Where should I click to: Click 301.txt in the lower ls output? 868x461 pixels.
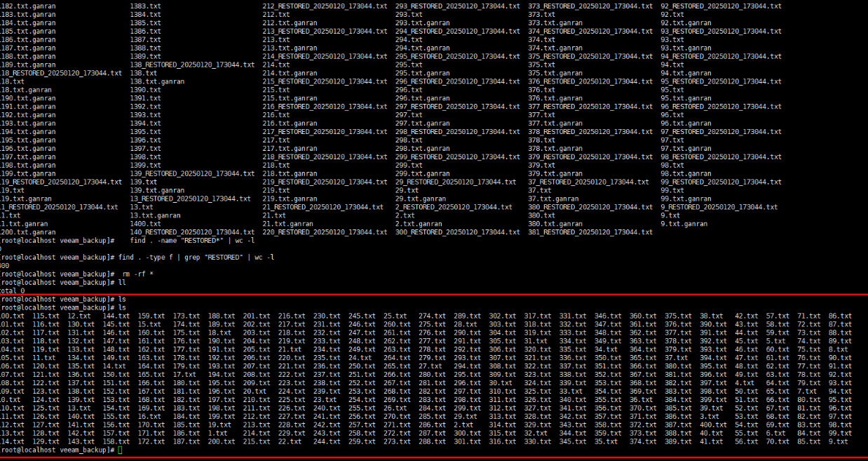click(x=466, y=441)
